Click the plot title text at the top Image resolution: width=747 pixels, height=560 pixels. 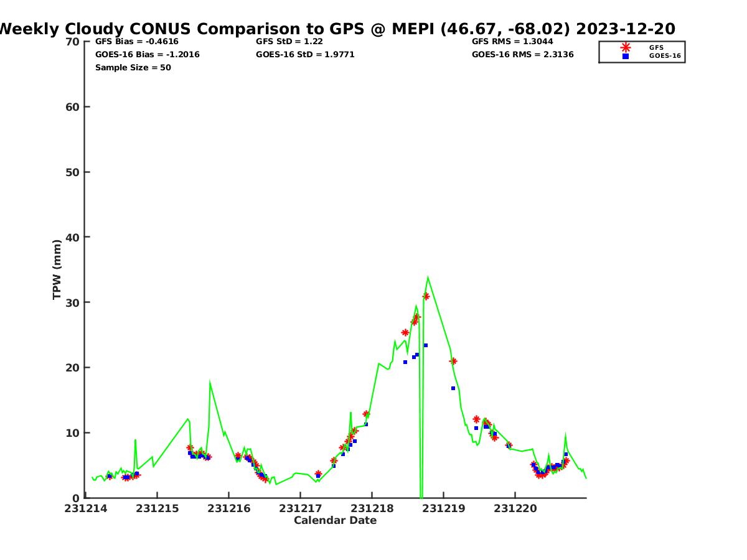[x=336, y=29]
